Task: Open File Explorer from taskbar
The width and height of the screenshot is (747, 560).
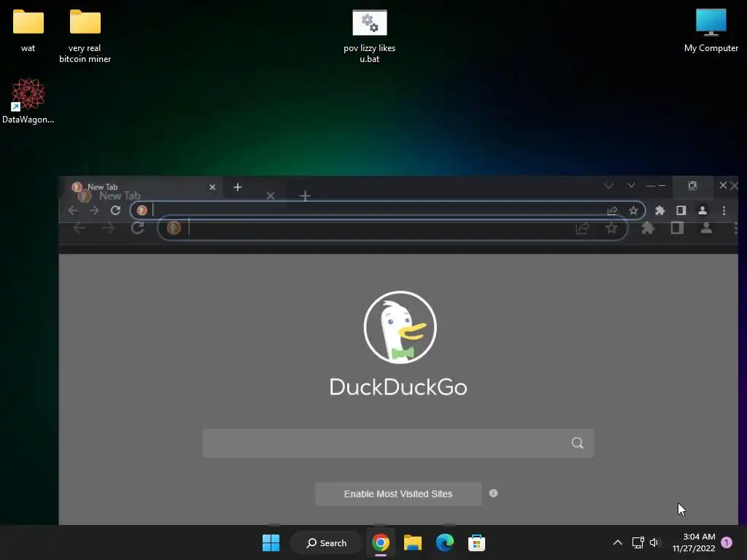Action: coord(413,542)
